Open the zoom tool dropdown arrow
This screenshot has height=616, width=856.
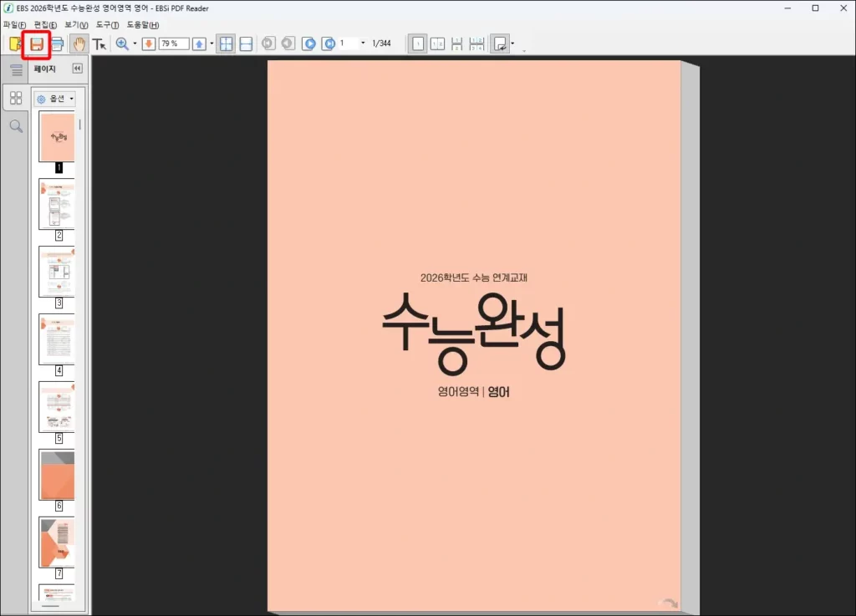click(135, 43)
